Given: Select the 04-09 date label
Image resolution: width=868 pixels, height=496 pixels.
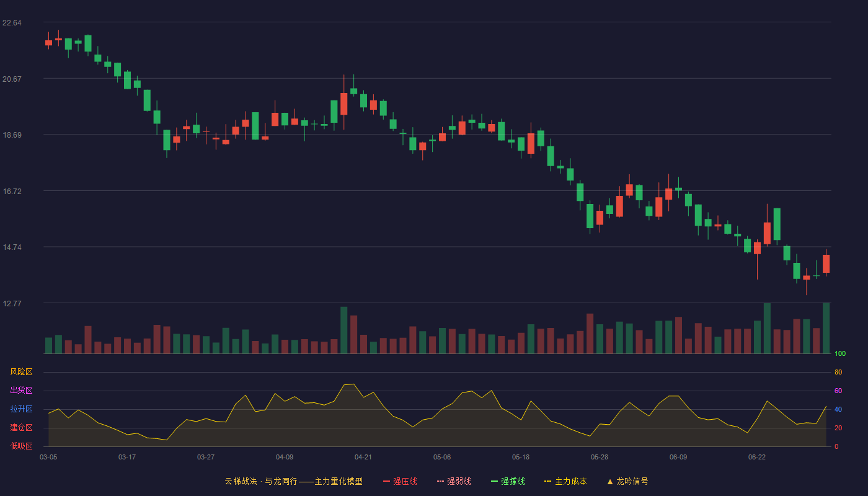Looking at the screenshot, I should pos(285,457).
